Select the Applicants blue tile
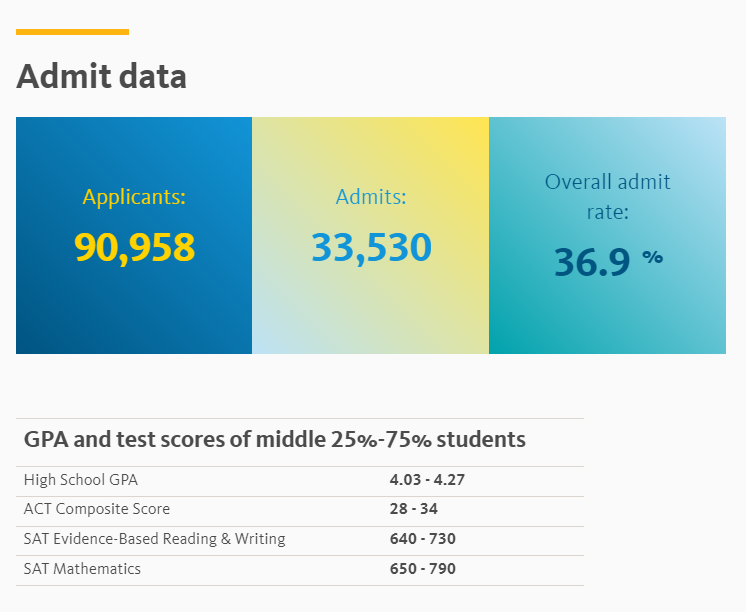Image resolution: width=746 pixels, height=612 pixels. pos(134,235)
